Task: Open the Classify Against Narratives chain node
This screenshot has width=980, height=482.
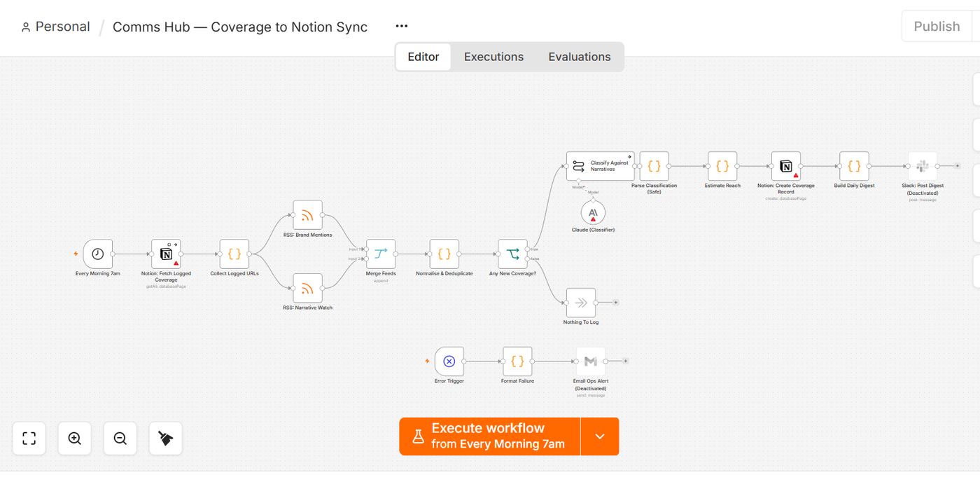Action: (600, 166)
